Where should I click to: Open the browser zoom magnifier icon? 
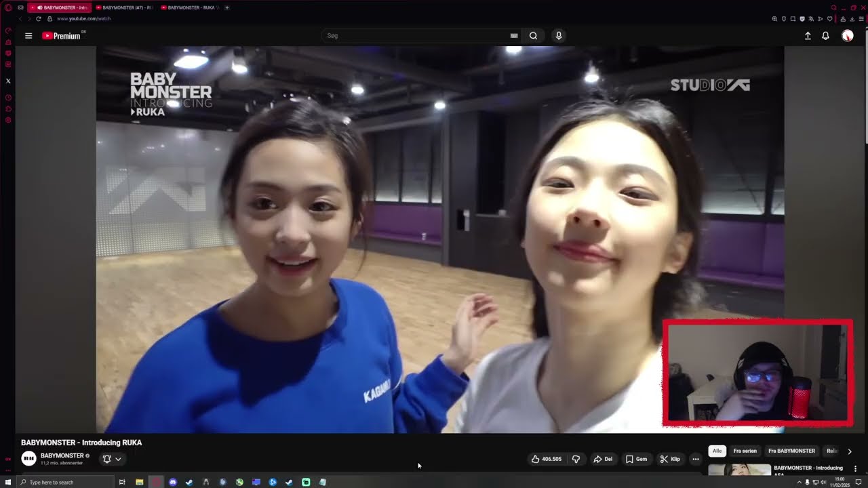pos(774,19)
